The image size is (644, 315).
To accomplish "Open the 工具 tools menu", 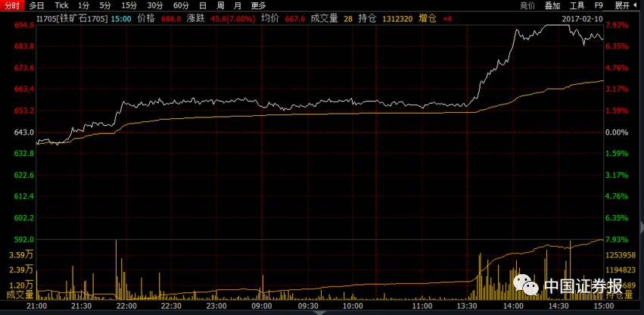I will coord(577,5).
